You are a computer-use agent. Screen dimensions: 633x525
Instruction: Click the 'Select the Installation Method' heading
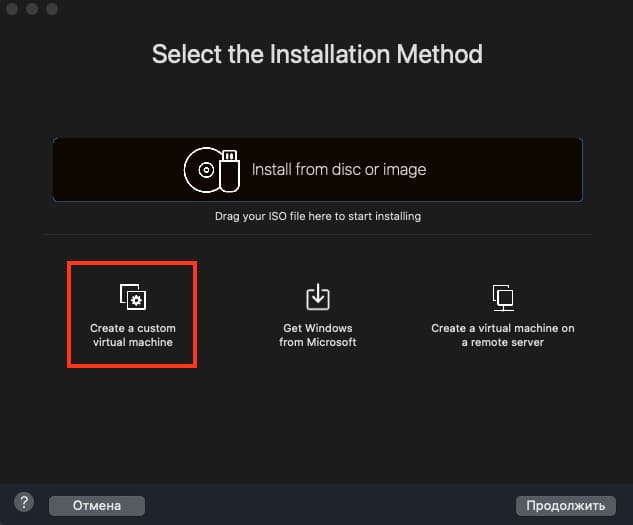coord(317,54)
